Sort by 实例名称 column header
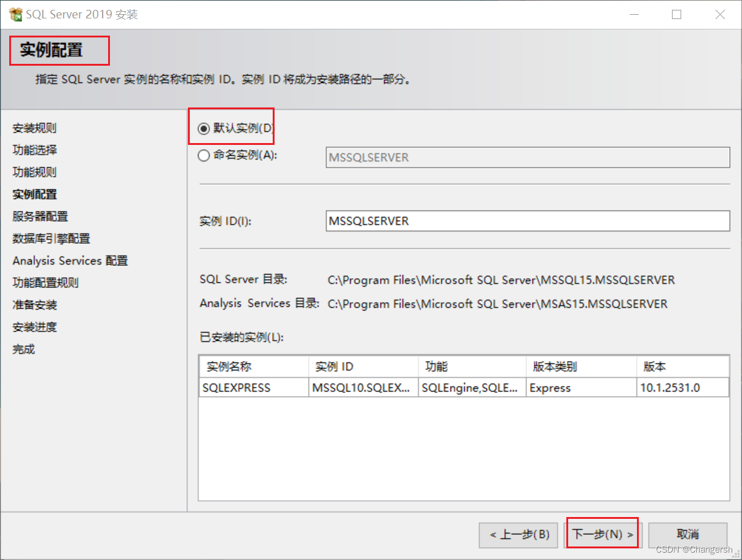Image resolution: width=742 pixels, height=560 pixels. [x=254, y=367]
